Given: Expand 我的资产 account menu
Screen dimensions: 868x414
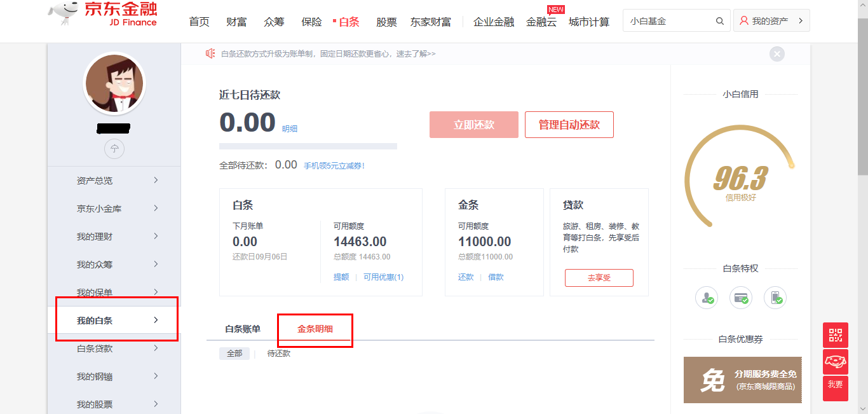Looking at the screenshot, I should (771, 21).
